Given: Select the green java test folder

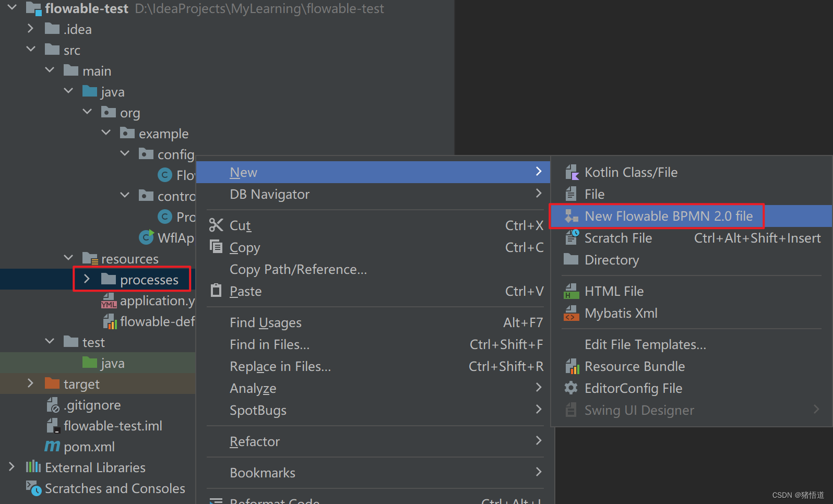Looking at the screenshot, I should [x=98, y=363].
